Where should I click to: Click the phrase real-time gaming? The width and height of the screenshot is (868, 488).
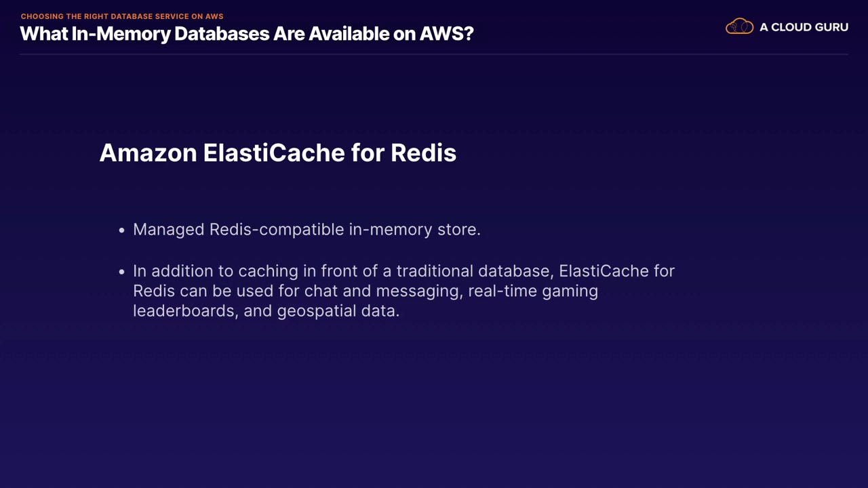tap(533, 291)
